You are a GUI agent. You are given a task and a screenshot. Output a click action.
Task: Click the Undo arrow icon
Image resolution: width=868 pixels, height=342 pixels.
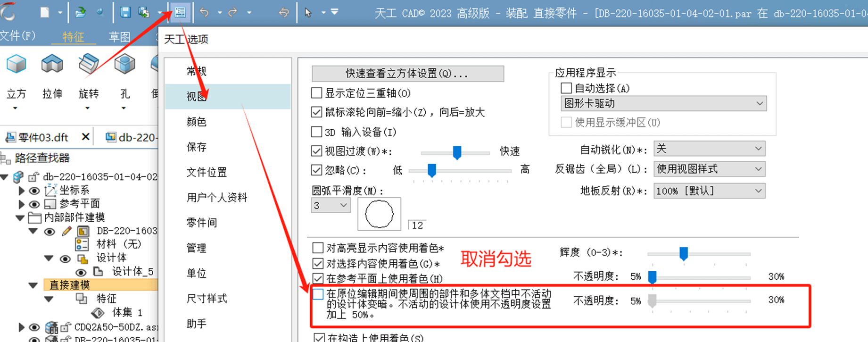click(204, 12)
